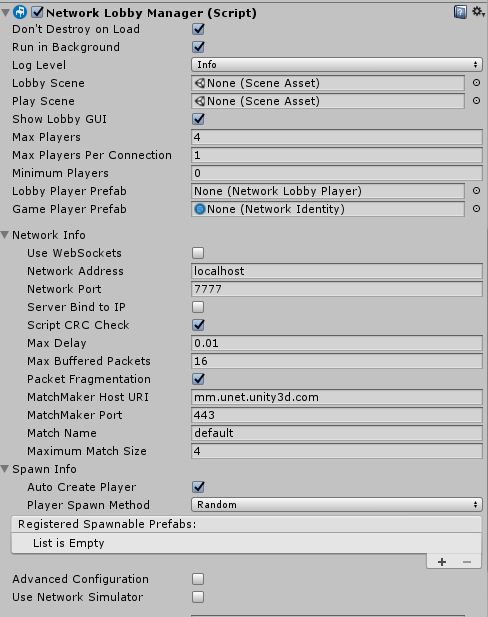Image resolution: width=488 pixels, height=617 pixels.
Task: Edit the Max Delay value
Action: tap(337, 343)
